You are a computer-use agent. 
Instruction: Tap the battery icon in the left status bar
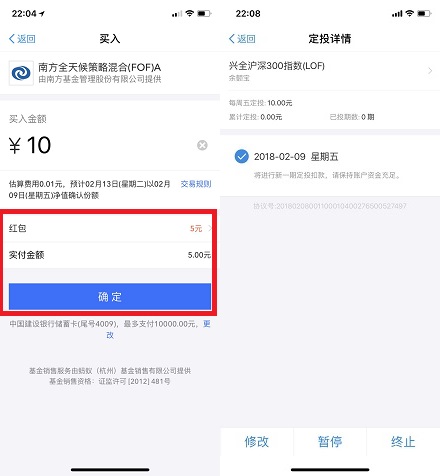pyautogui.click(x=204, y=14)
